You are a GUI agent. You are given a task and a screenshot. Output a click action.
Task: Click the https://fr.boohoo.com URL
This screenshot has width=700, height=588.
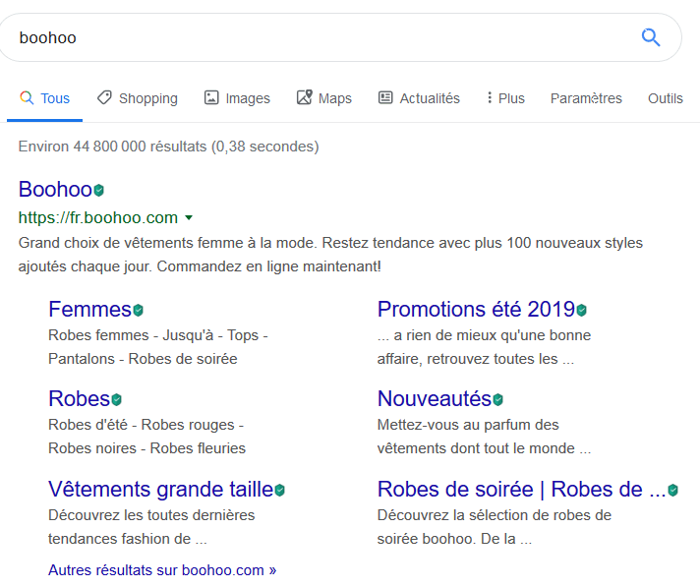[97, 217]
